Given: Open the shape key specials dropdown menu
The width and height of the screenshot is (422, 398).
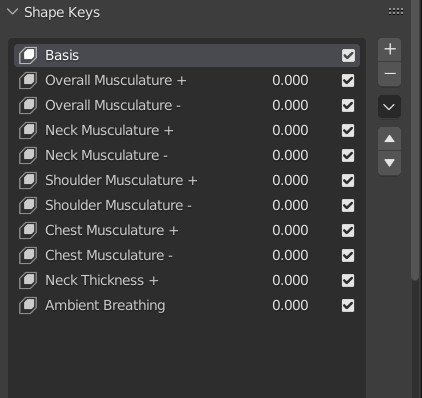Looking at the screenshot, I should coord(389,107).
